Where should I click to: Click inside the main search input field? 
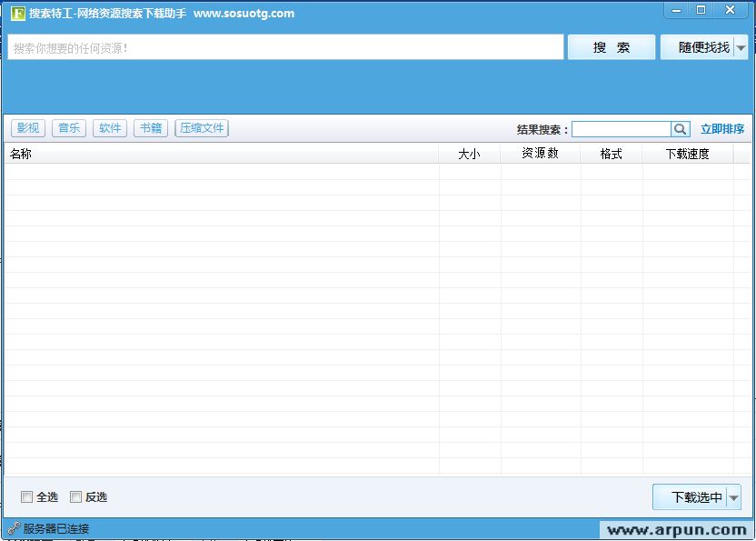273,46
